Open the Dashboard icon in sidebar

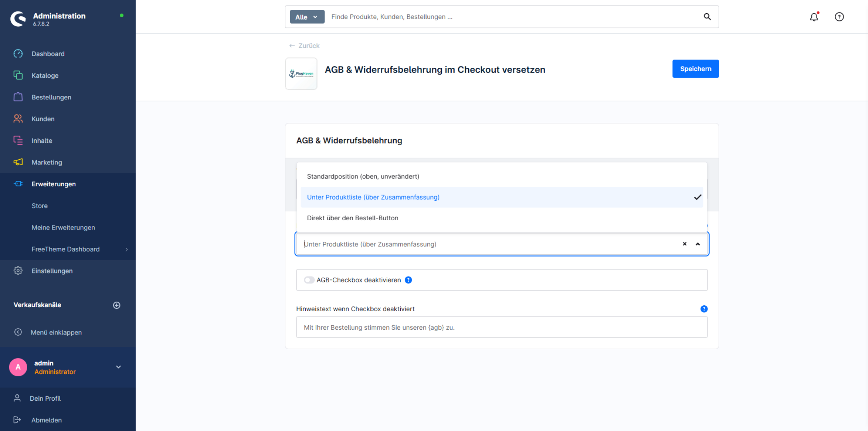click(x=18, y=53)
